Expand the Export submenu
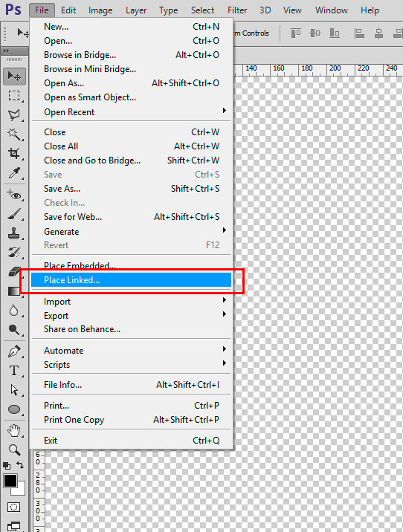The width and height of the screenshot is (403, 532). (131, 316)
